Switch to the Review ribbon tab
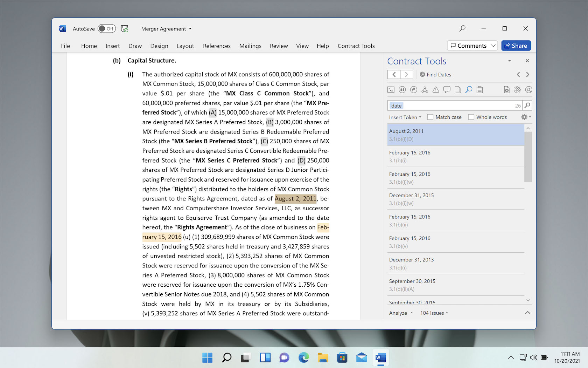The width and height of the screenshot is (588, 368). pyautogui.click(x=279, y=46)
